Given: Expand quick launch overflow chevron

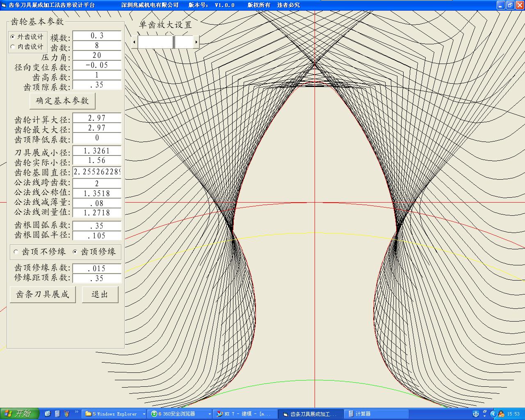Looking at the screenshot, I should click(76, 412).
